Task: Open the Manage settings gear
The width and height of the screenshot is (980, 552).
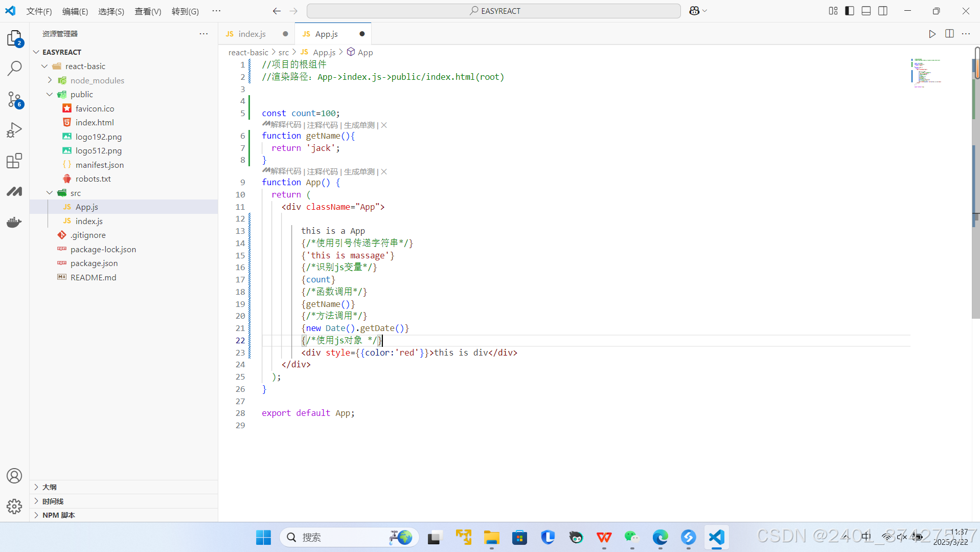Action: [14, 506]
